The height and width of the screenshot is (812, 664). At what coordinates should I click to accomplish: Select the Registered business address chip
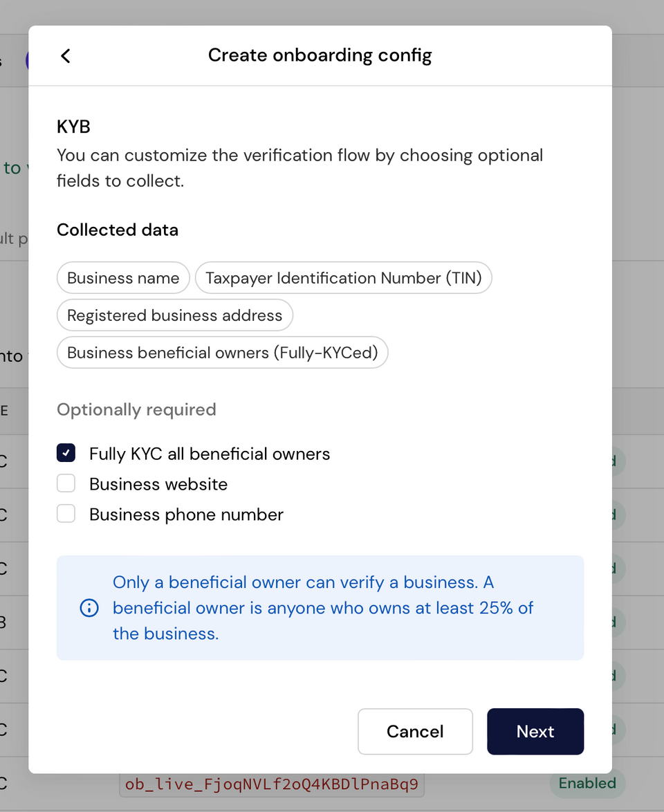point(174,315)
